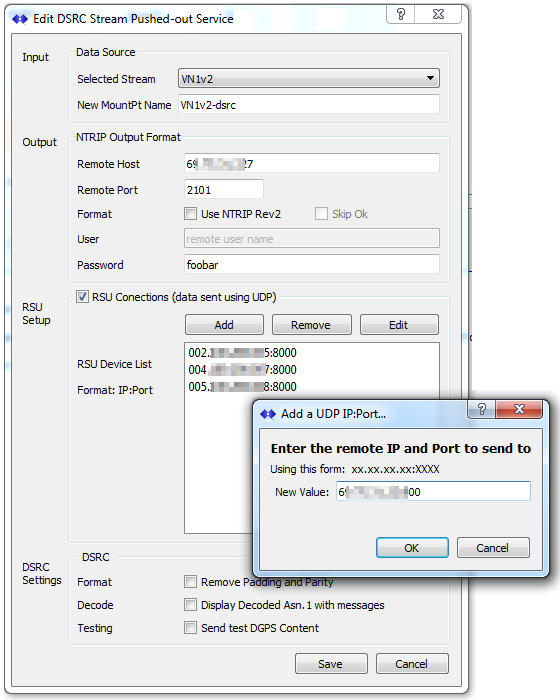Enable Use NTRIP Rev2 checkbox

[191, 214]
